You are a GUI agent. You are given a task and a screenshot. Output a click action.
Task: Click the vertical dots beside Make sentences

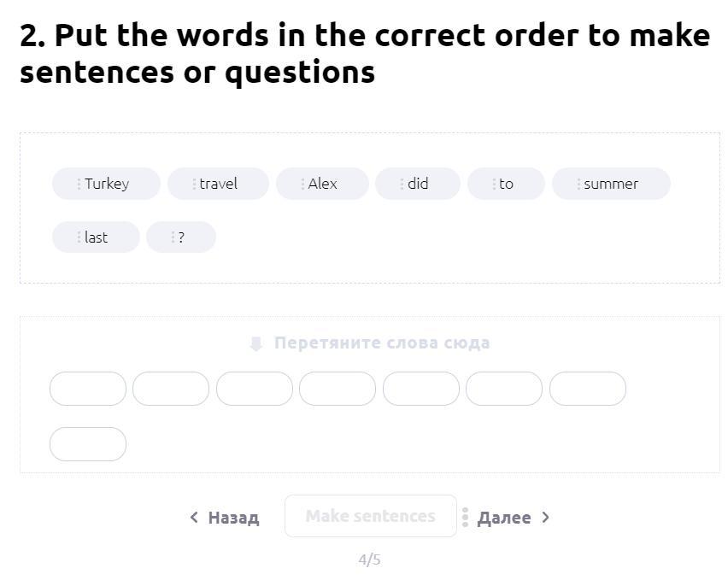click(465, 517)
